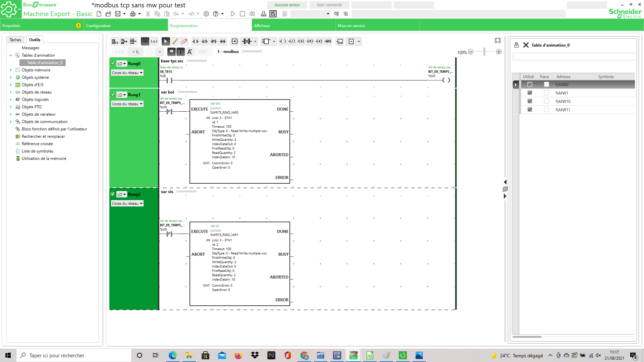The height and width of the screenshot is (362, 644).
Task: Expand Objets mémoire tree node
Action: click(x=11, y=70)
